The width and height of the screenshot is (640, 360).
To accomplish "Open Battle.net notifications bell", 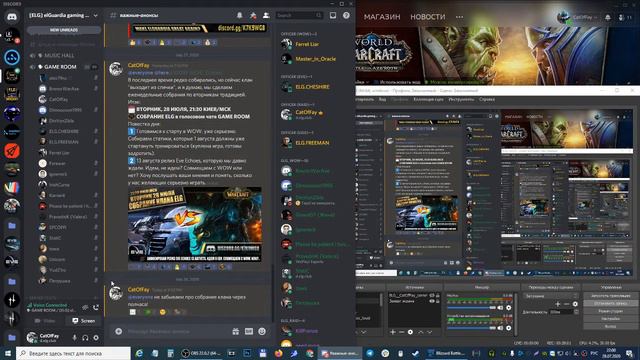I will click(x=608, y=17).
